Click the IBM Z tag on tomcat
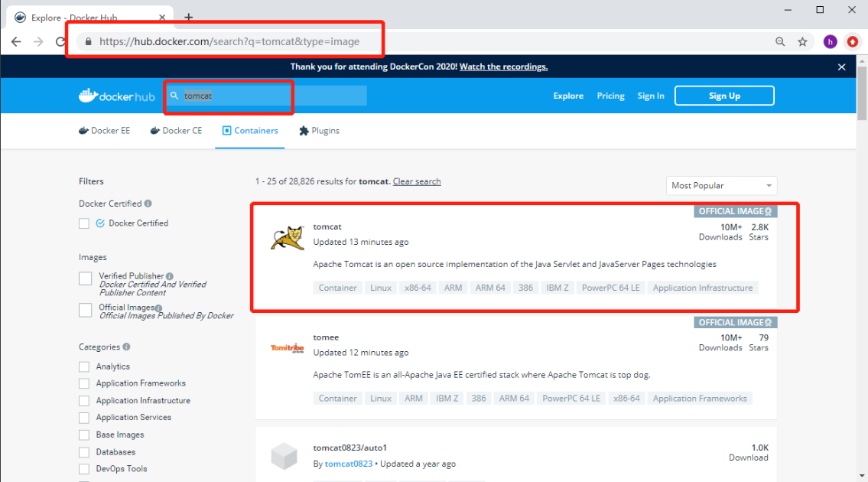Screen dimensions: 868x482 point(558,288)
